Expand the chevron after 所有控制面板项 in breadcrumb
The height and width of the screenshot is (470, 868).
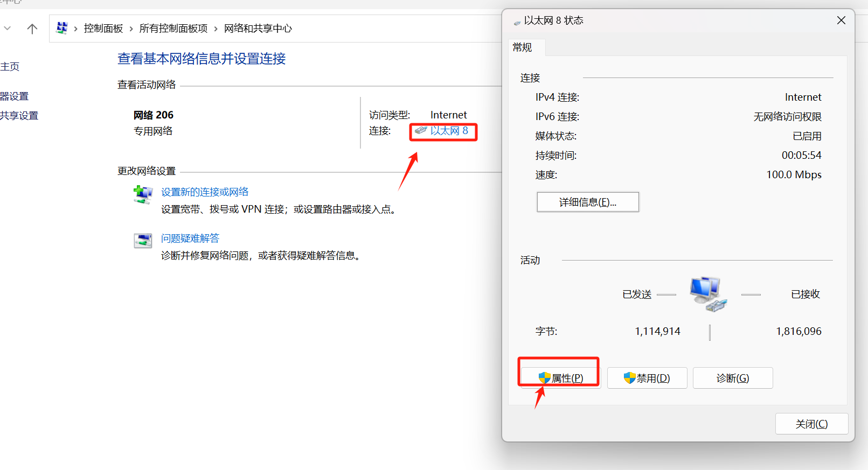tap(216, 29)
